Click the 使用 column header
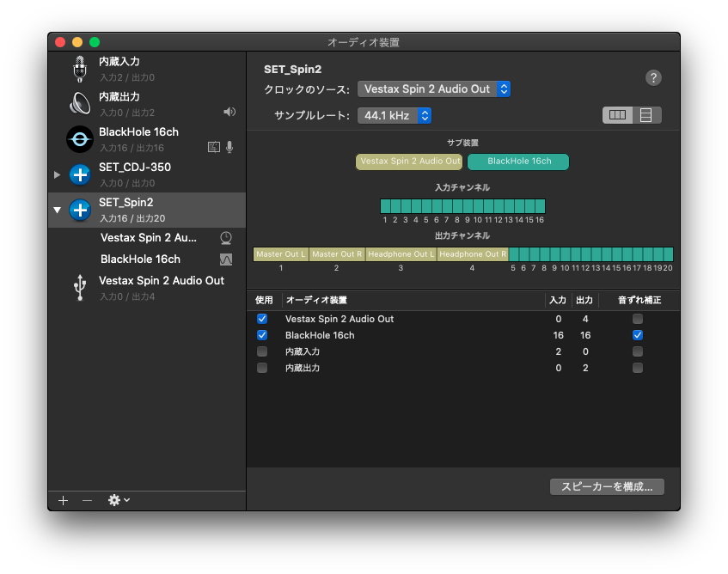The height and width of the screenshot is (574, 728). (264, 300)
